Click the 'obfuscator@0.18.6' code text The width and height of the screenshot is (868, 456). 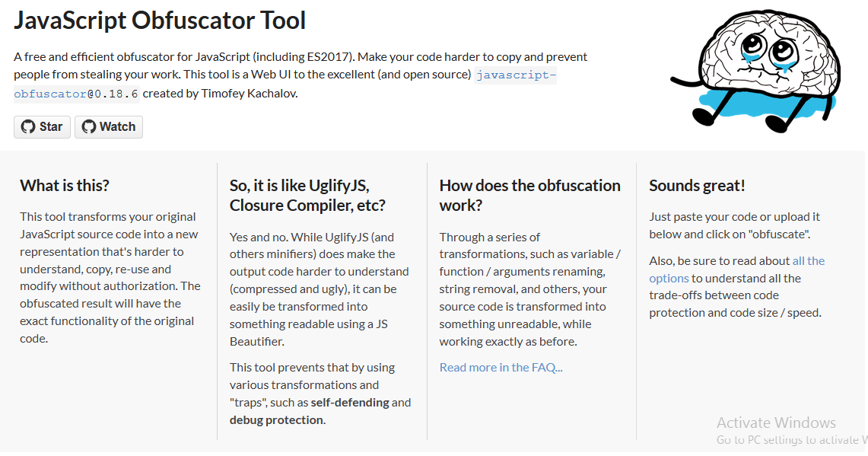tap(76, 94)
